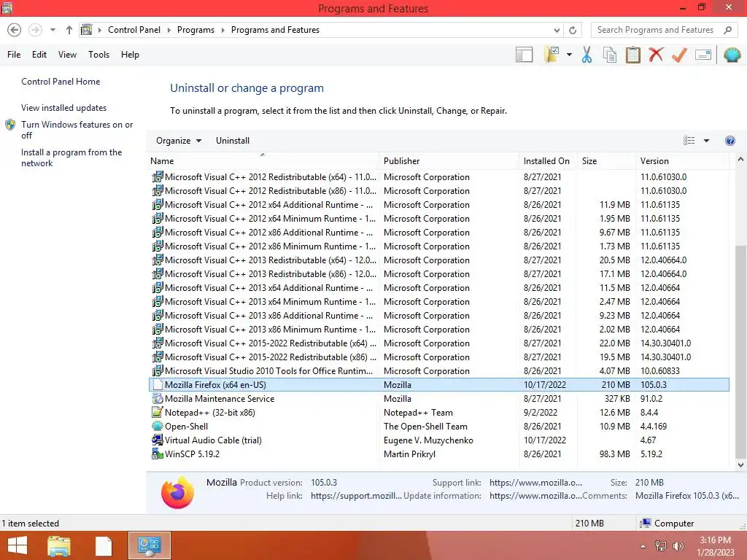Expand the address bar history dropdown
The height and width of the screenshot is (560, 747).
coord(557,30)
